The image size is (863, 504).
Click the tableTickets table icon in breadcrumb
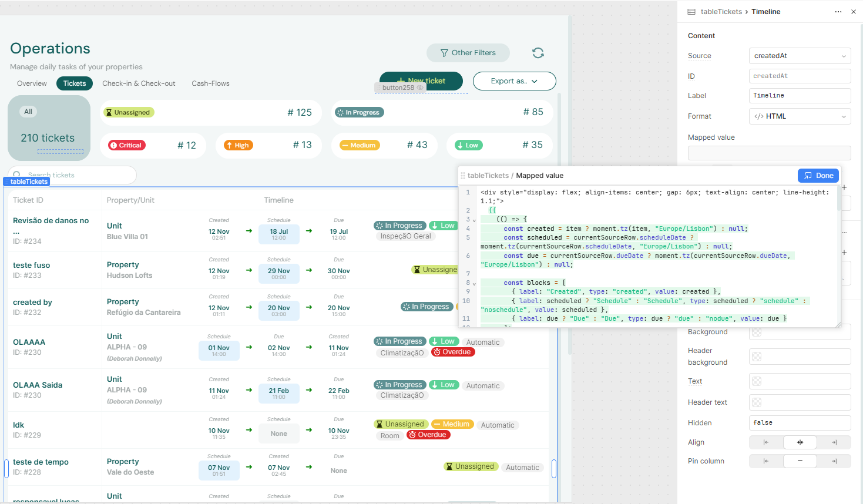pos(691,12)
